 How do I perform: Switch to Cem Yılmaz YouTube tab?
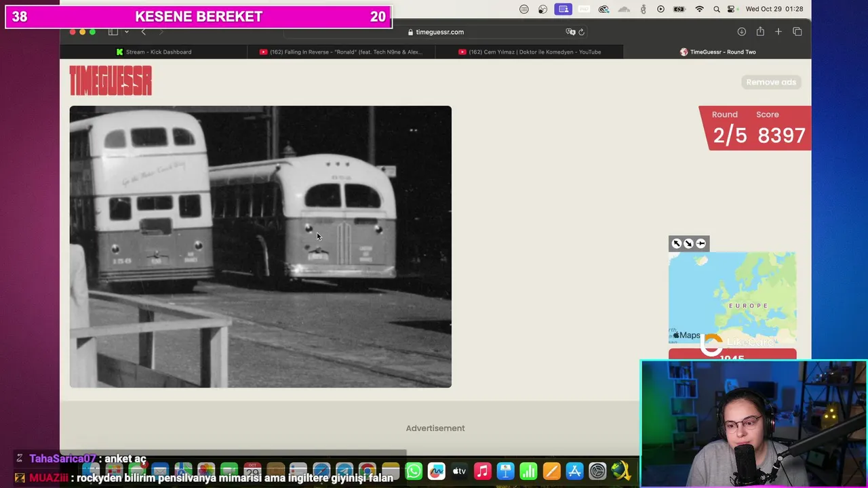[x=530, y=52]
